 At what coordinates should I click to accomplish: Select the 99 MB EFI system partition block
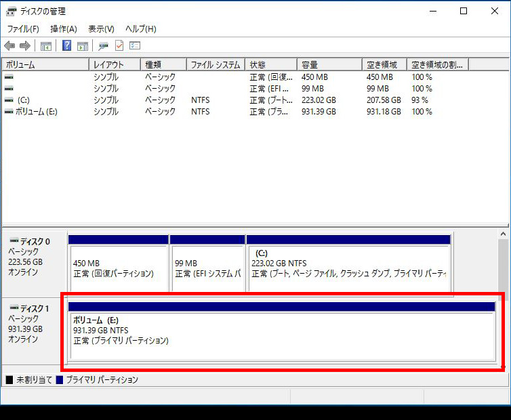point(207,264)
